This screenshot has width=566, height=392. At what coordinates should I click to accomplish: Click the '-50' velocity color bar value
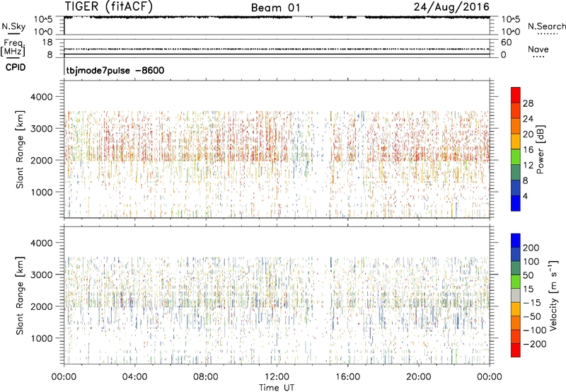pyautogui.click(x=532, y=316)
